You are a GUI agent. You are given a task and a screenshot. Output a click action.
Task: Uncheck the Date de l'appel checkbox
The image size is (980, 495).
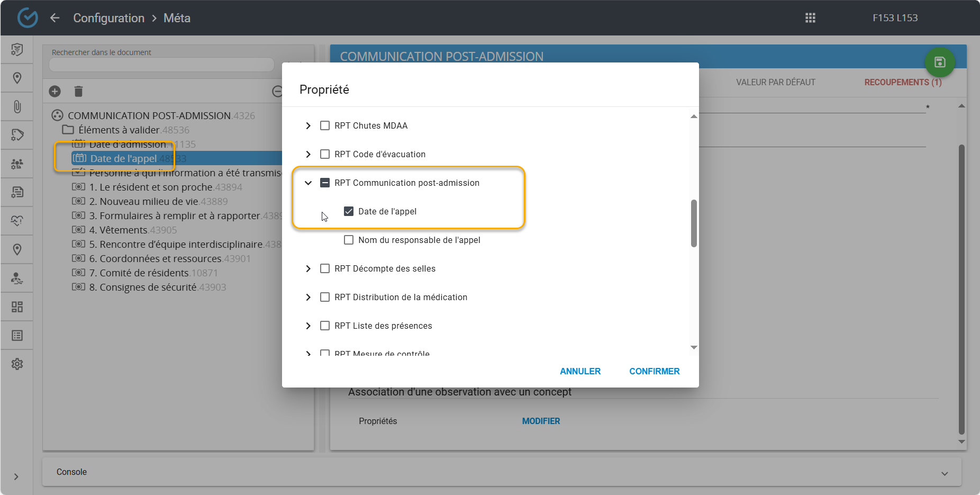(349, 211)
